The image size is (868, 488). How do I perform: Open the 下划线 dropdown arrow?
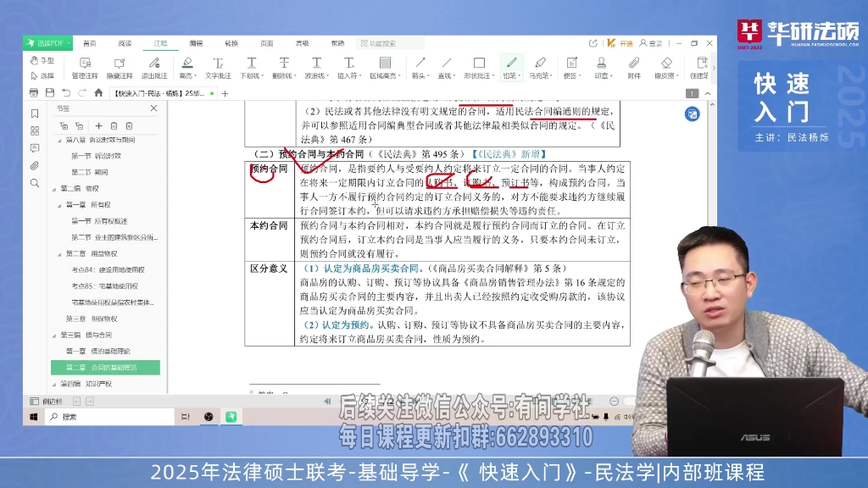click(262, 75)
